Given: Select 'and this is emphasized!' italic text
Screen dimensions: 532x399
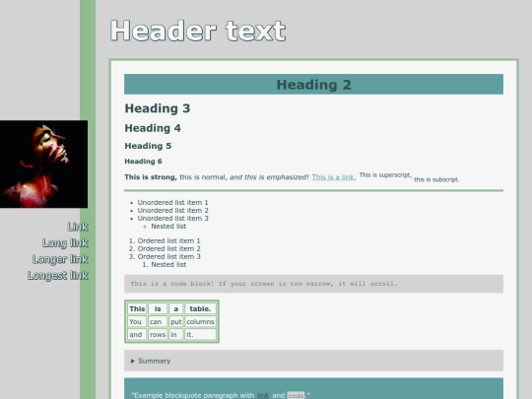Looking at the screenshot, I should 269,177.
